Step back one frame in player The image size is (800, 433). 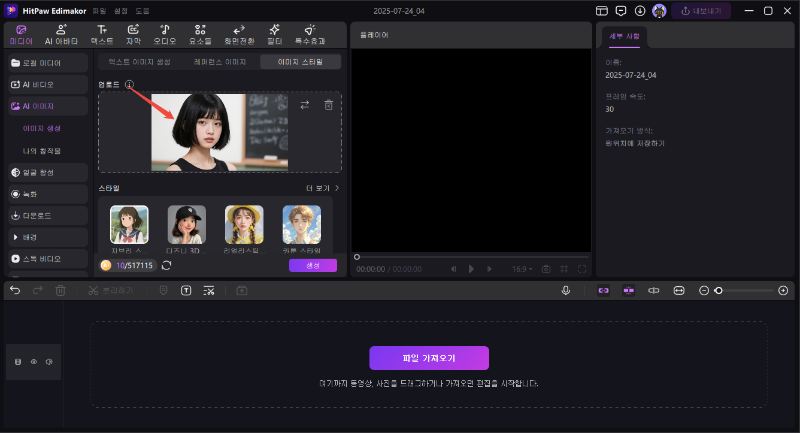(x=453, y=269)
